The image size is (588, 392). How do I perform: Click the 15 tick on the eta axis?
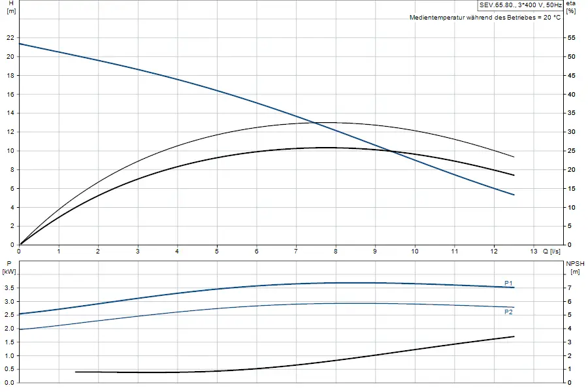coord(572,189)
